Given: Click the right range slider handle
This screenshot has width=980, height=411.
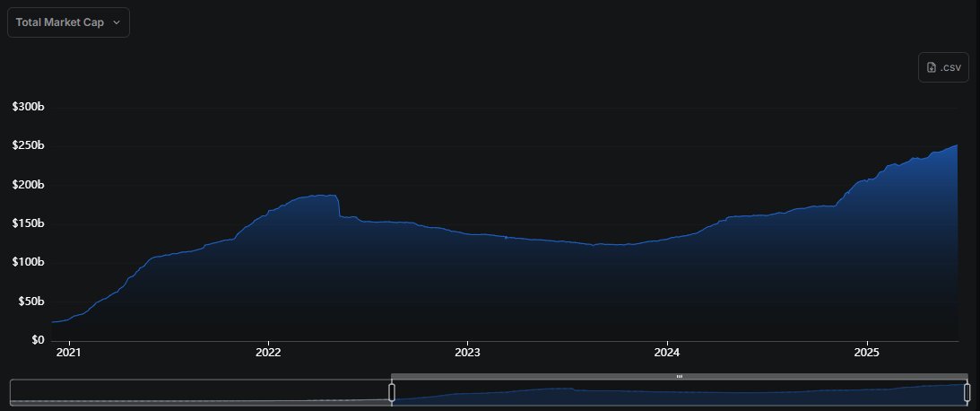Looking at the screenshot, I should click(x=967, y=393).
